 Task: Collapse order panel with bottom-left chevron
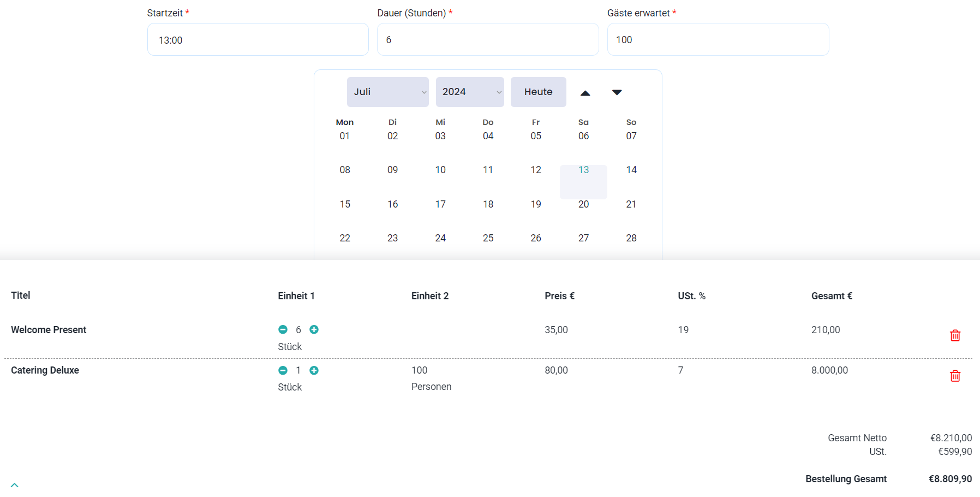point(15,485)
